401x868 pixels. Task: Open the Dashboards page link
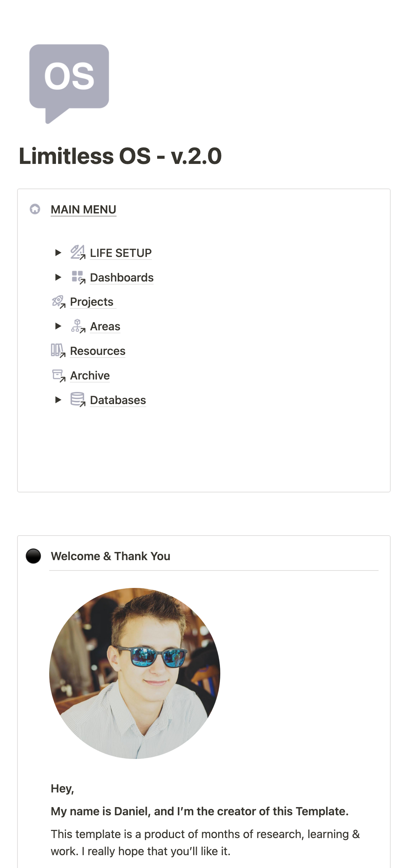pyautogui.click(x=122, y=278)
